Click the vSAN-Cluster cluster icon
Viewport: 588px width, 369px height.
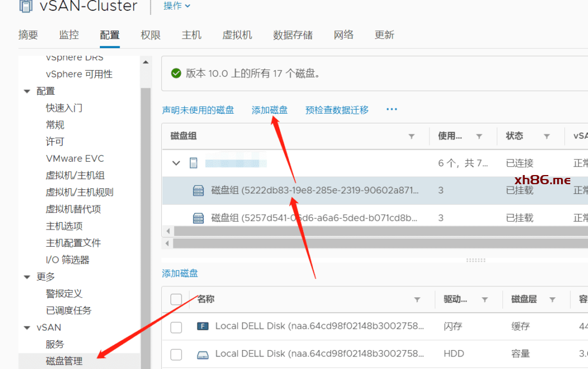pos(25,6)
